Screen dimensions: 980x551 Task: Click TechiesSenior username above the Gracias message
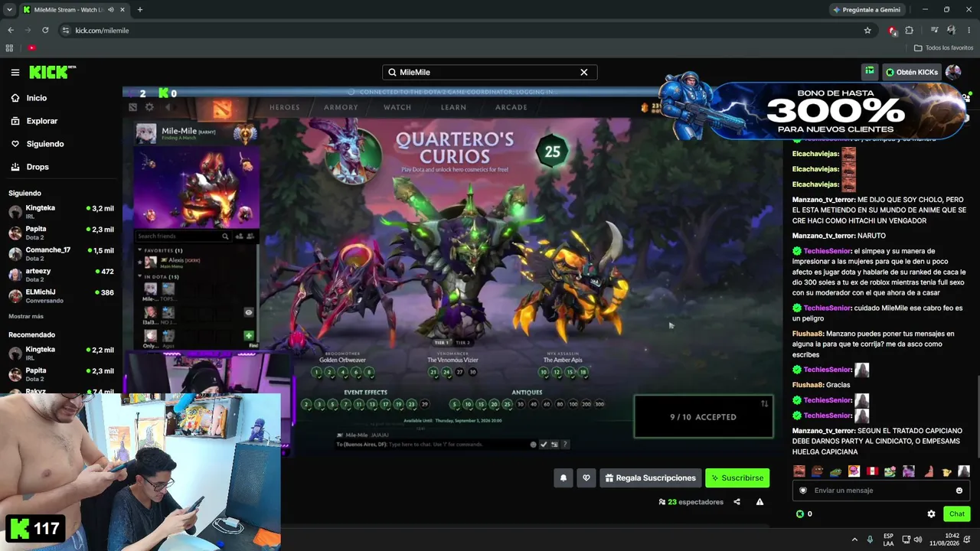[x=828, y=370]
